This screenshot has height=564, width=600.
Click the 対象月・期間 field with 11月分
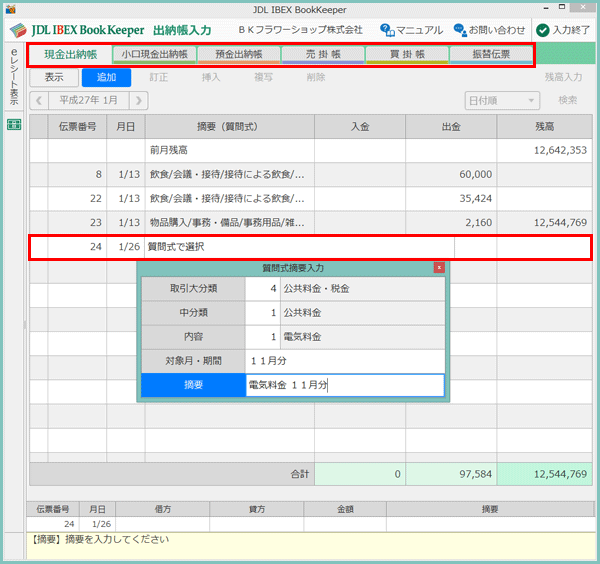(x=345, y=361)
